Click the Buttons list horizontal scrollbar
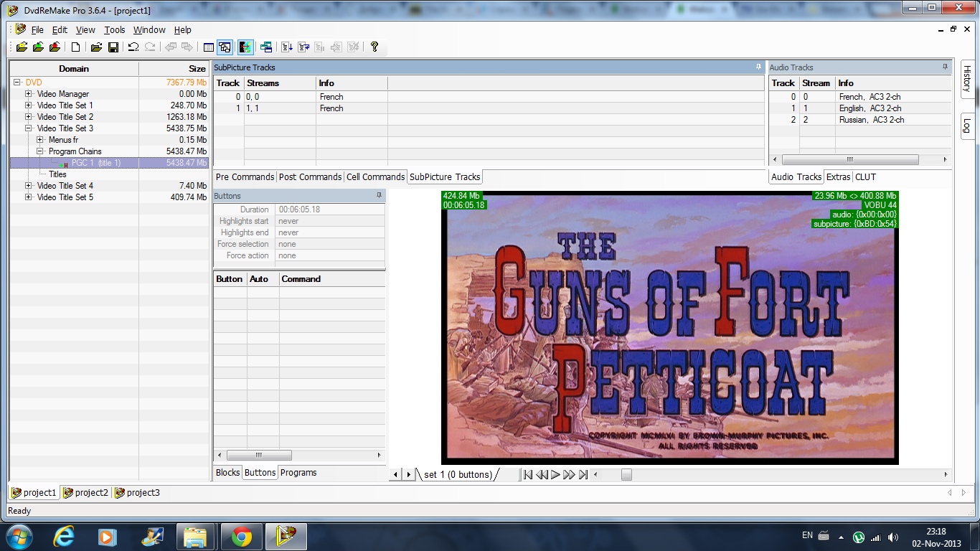980x551 pixels. [299, 455]
